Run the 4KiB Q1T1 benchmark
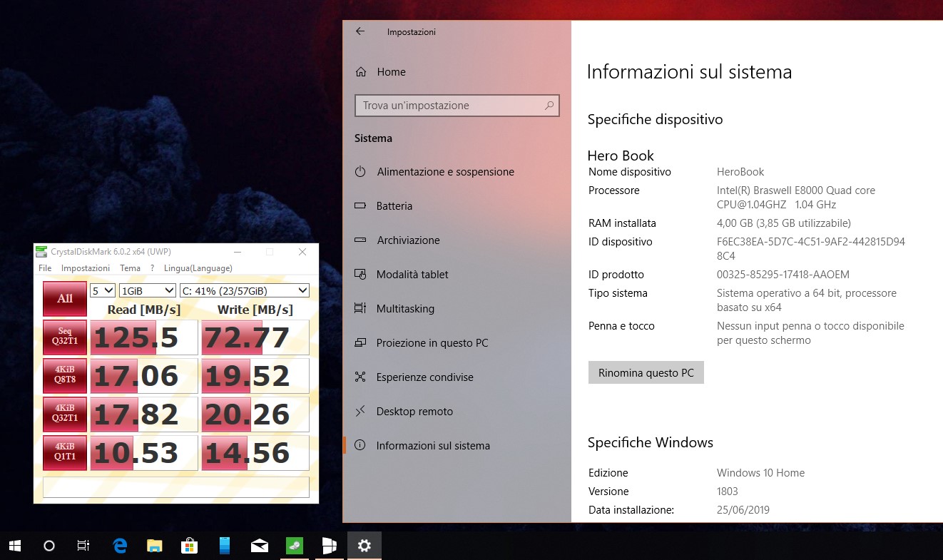The image size is (943, 560). click(65, 453)
